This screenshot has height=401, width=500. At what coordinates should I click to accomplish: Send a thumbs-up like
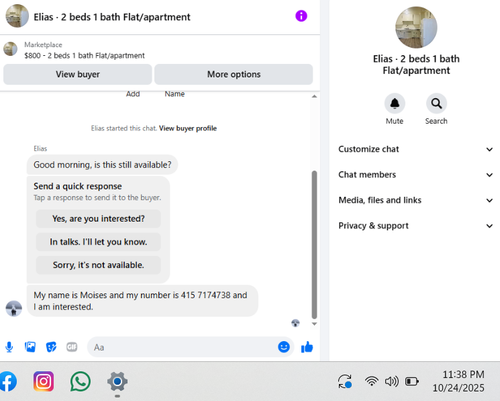pyautogui.click(x=307, y=347)
